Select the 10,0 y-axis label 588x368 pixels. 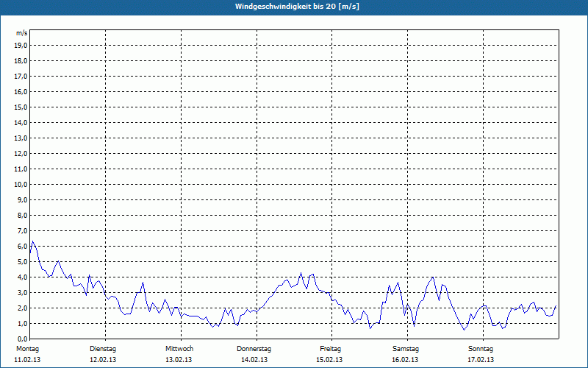[21, 185]
